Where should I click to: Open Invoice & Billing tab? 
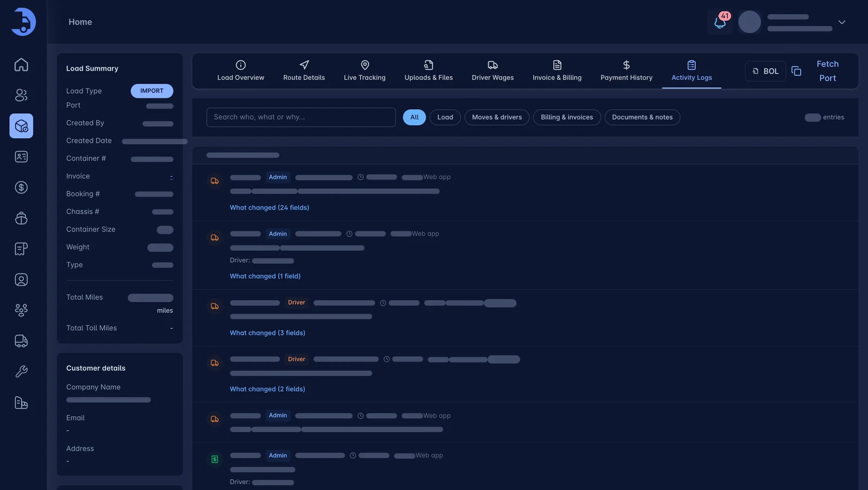pos(557,71)
